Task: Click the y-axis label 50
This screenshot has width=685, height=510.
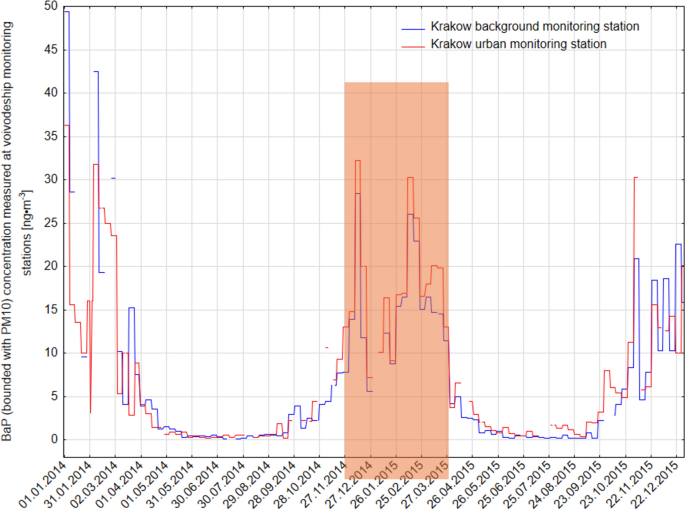Action: [51, 7]
